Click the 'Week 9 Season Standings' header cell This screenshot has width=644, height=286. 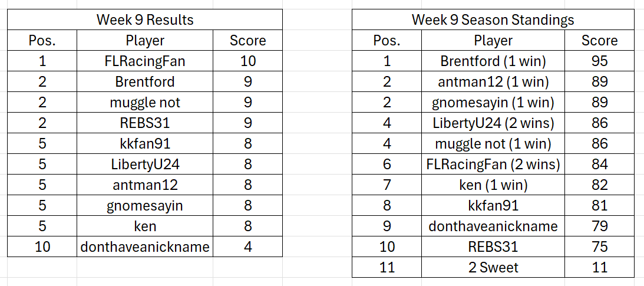(493, 19)
